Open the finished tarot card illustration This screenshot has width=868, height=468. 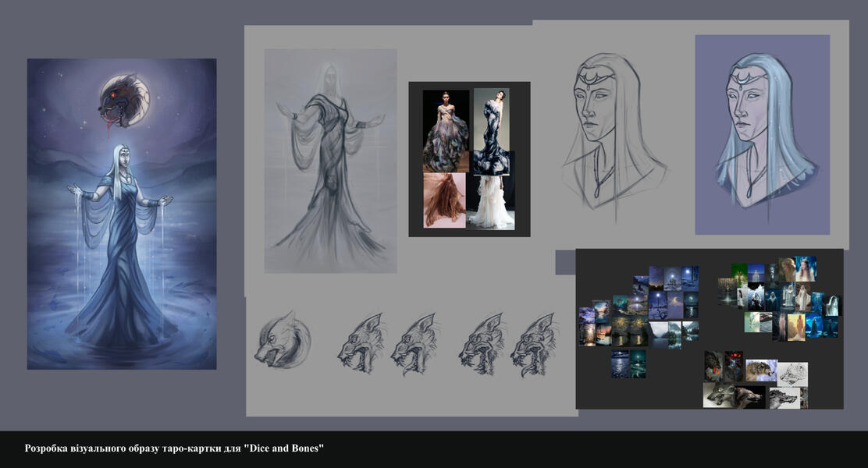(122, 214)
